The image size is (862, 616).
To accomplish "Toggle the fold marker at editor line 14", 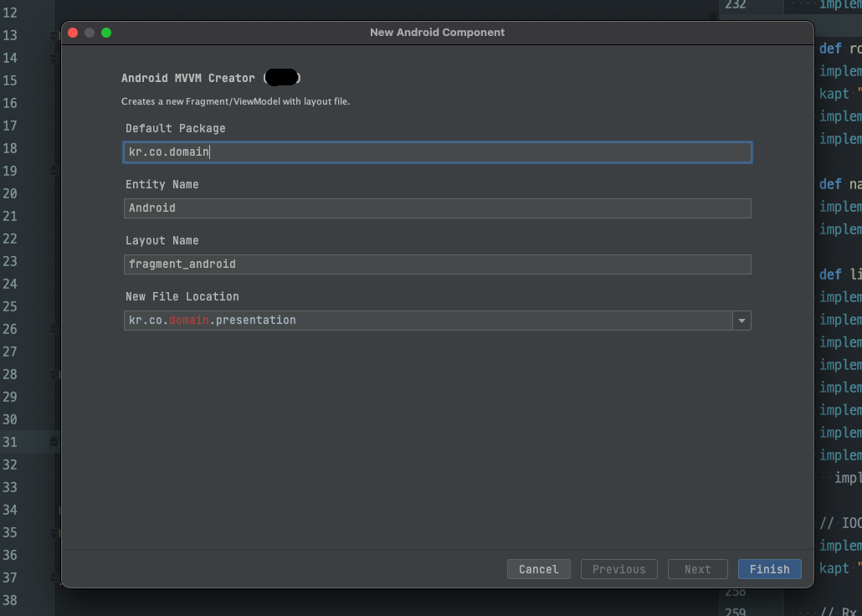I will (x=54, y=59).
